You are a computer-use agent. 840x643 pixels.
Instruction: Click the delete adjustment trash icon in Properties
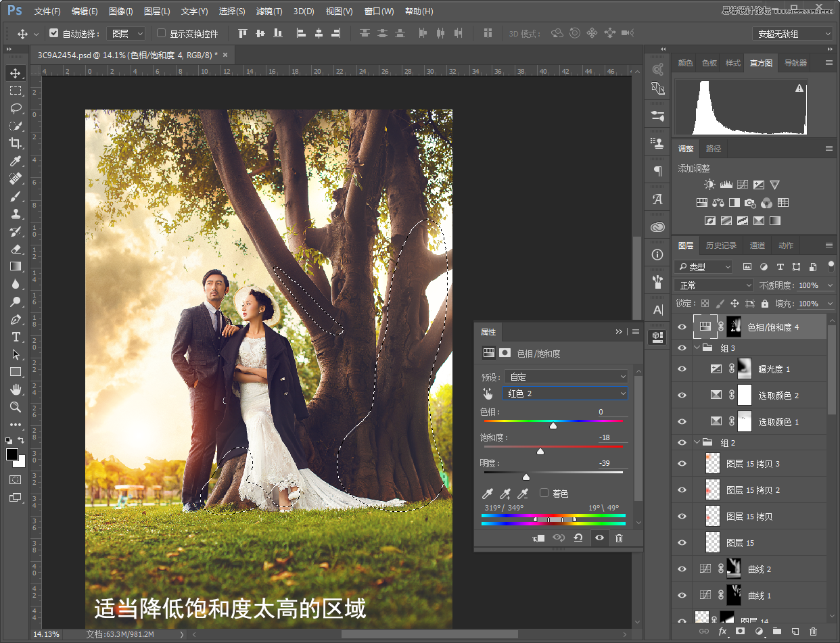(619, 538)
